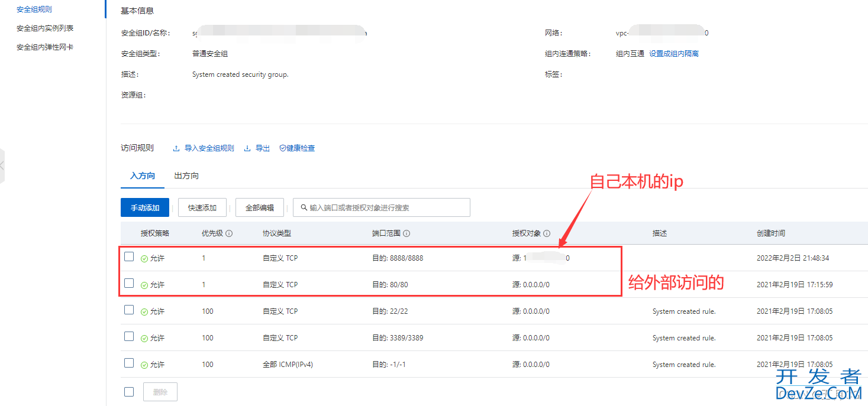This screenshot has width=868, height=406.
Task: Click the shield icon before 健康检查
Action: 282,148
